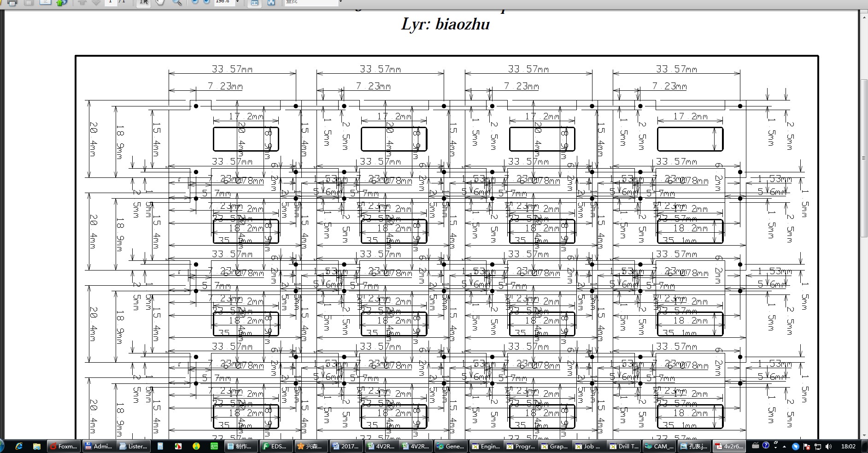Open the yellow round app taskbar icon
The width and height of the screenshot is (868, 453).
coord(196,446)
